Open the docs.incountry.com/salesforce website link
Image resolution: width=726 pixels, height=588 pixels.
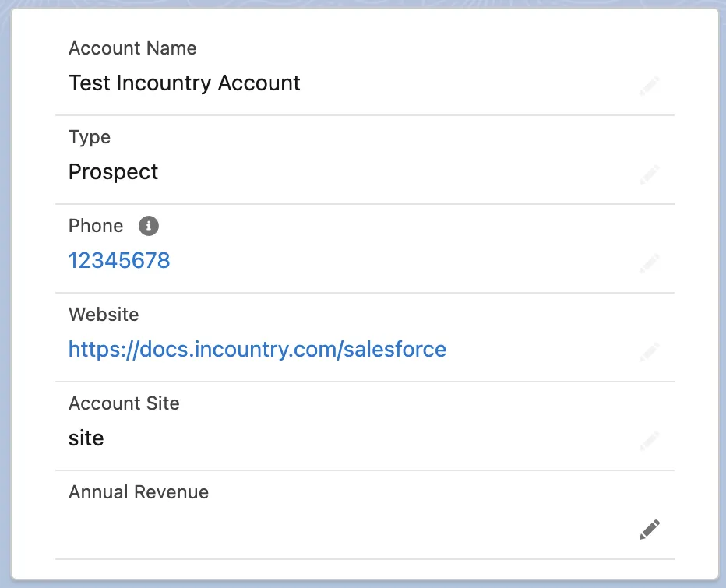[x=257, y=349]
